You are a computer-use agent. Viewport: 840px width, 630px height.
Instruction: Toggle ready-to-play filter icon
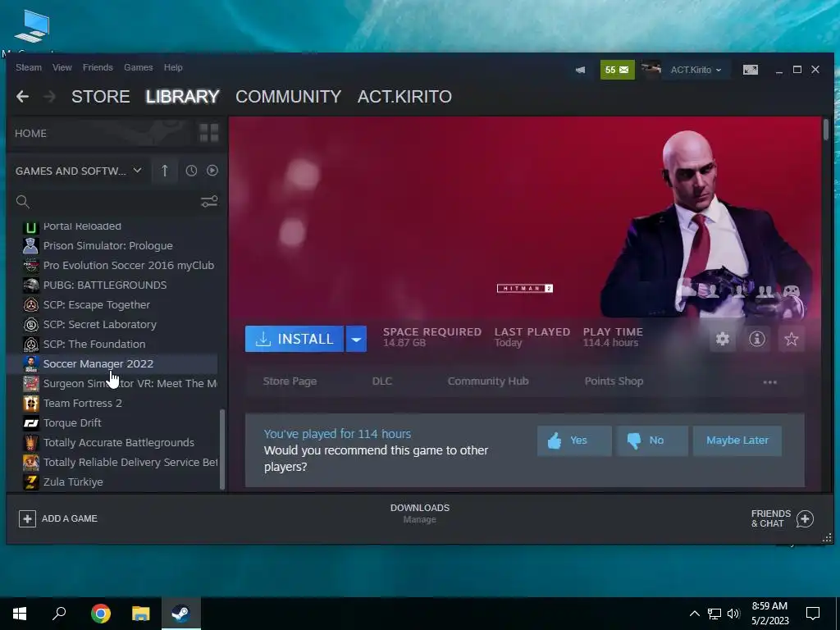pos(212,171)
